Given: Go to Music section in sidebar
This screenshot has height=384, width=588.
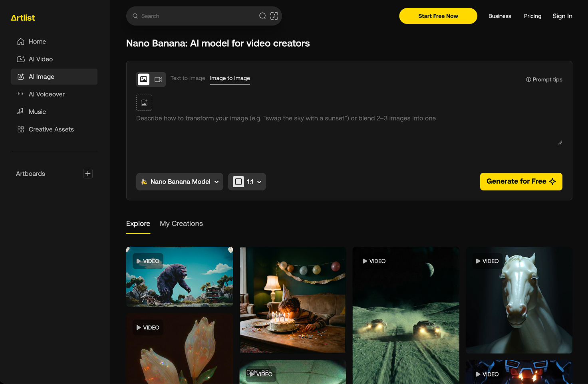Looking at the screenshot, I should coord(37,112).
